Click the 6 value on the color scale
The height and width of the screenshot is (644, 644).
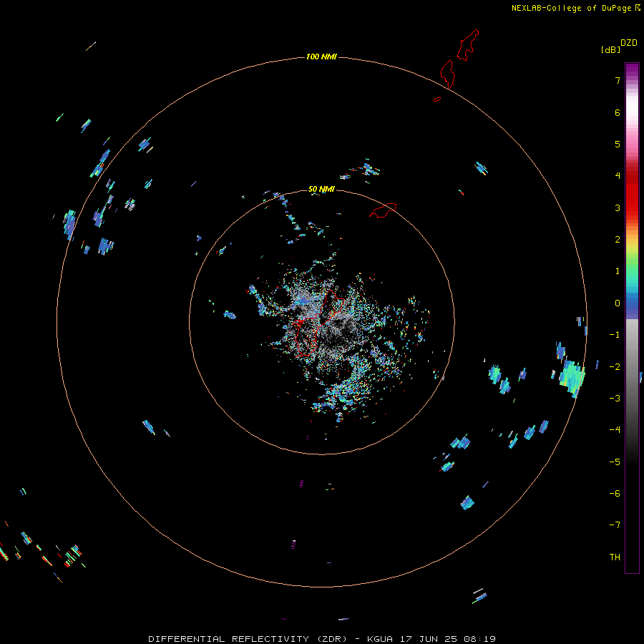coord(618,112)
